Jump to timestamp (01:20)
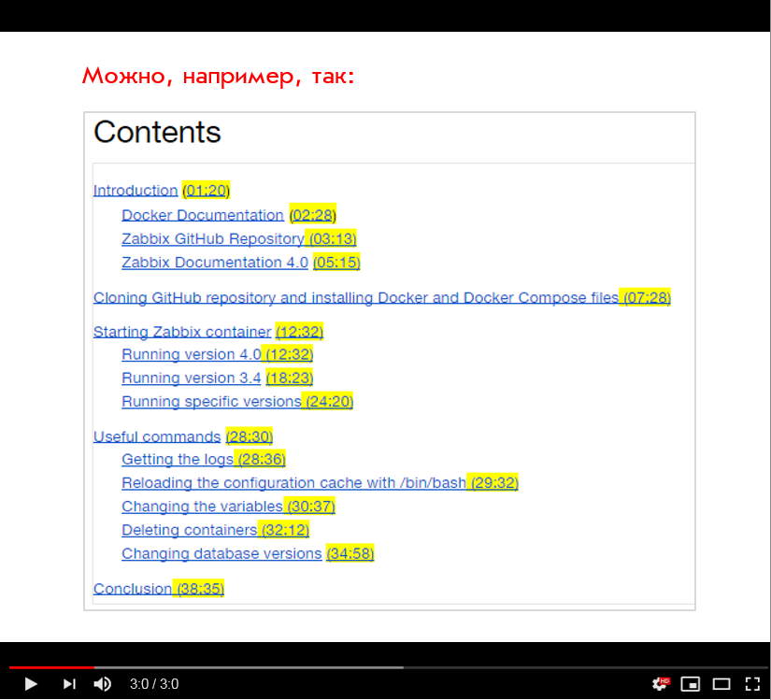 (x=206, y=191)
